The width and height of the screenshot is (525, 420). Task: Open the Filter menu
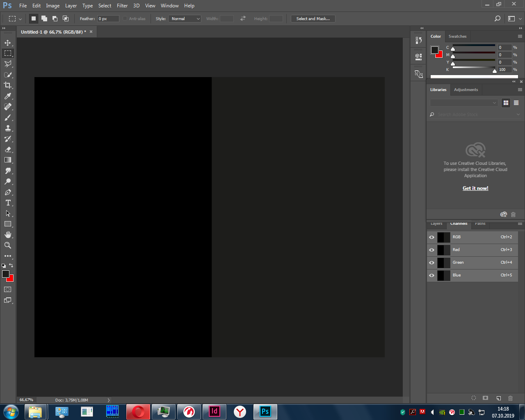coord(122,6)
